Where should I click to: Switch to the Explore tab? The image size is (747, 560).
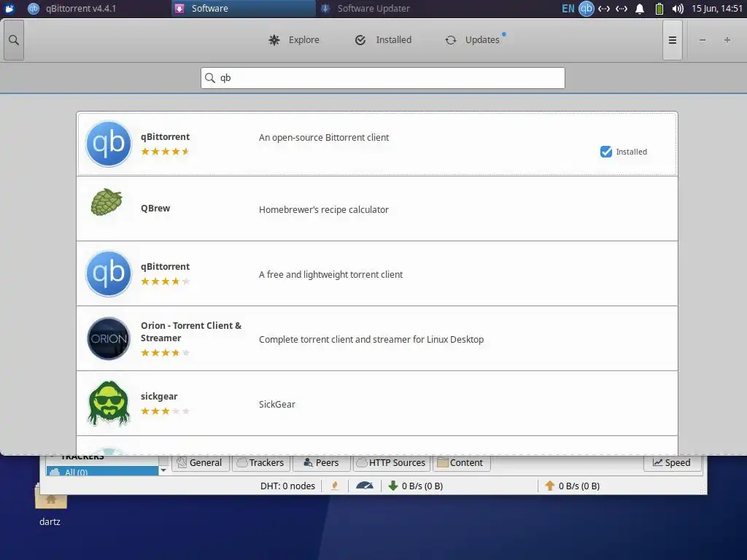pos(294,40)
